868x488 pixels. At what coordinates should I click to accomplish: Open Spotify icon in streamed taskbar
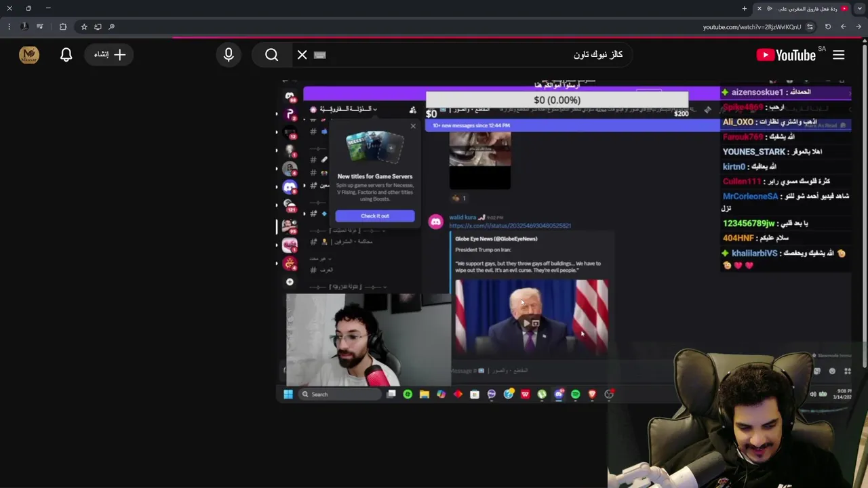click(576, 394)
